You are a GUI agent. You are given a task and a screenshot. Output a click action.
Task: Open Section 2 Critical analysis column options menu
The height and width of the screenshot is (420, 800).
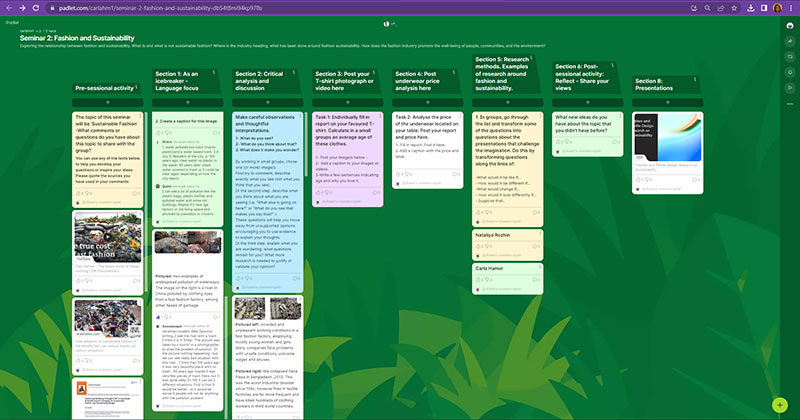pos(294,72)
